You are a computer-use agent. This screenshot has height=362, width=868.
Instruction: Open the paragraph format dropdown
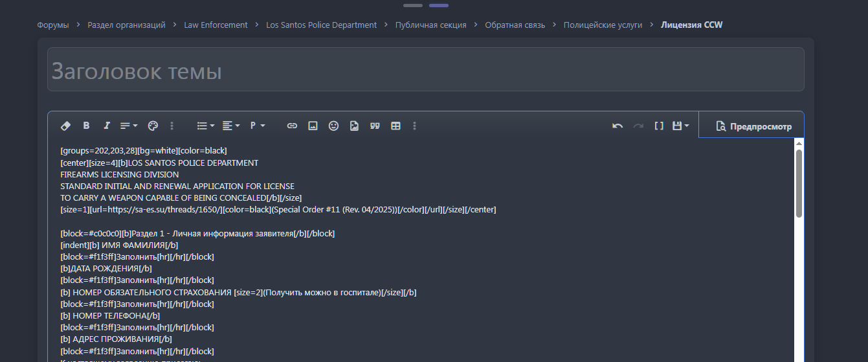click(258, 126)
